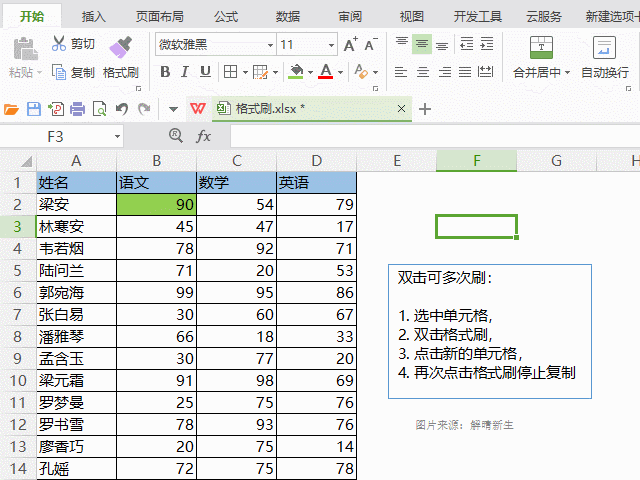The height and width of the screenshot is (480, 640).
Task: Apply the red font color A
Action: (326, 71)
